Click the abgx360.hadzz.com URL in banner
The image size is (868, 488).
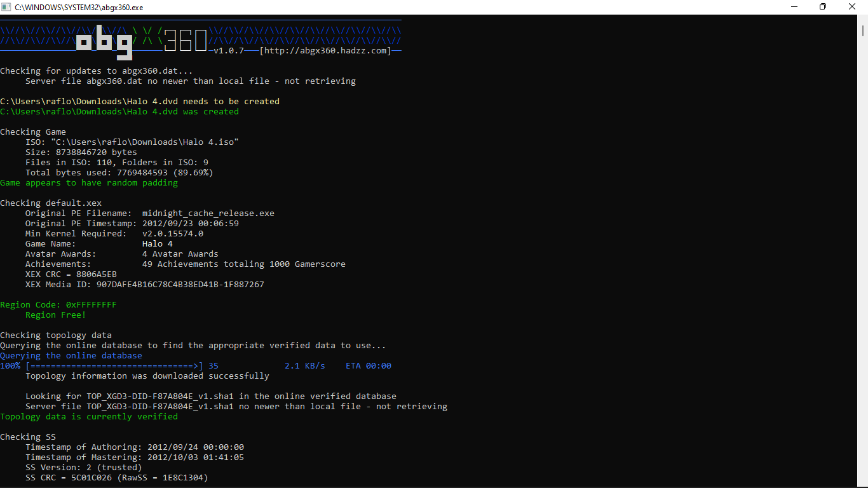(325, 51)
